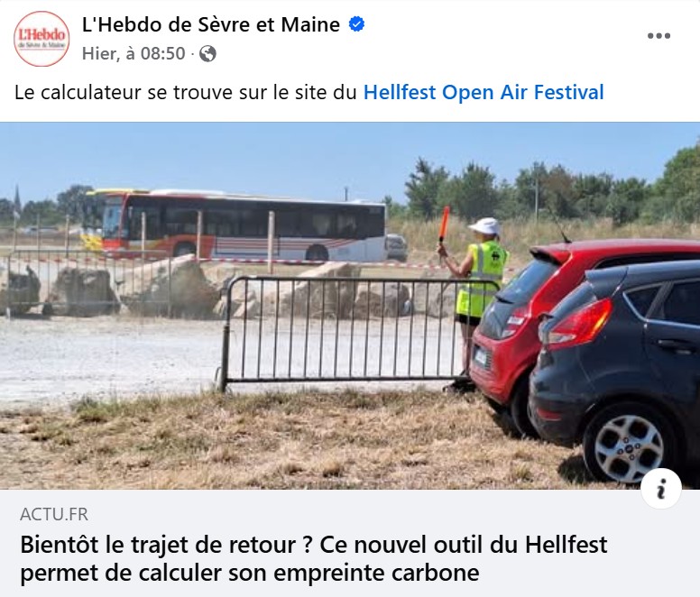The height and width of the screenshot is (597, 700).
Task: Open the article headline Bientôt le trajet de retour
Action: (x=314, y=545)
